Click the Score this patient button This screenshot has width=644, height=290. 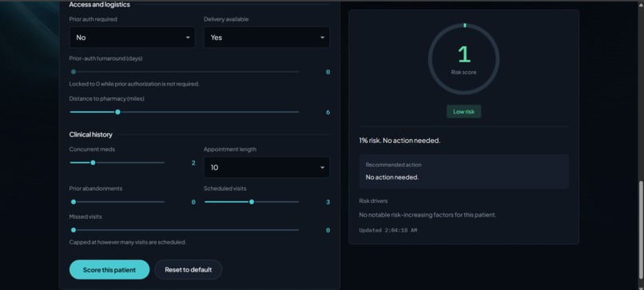tap(109, 270)
